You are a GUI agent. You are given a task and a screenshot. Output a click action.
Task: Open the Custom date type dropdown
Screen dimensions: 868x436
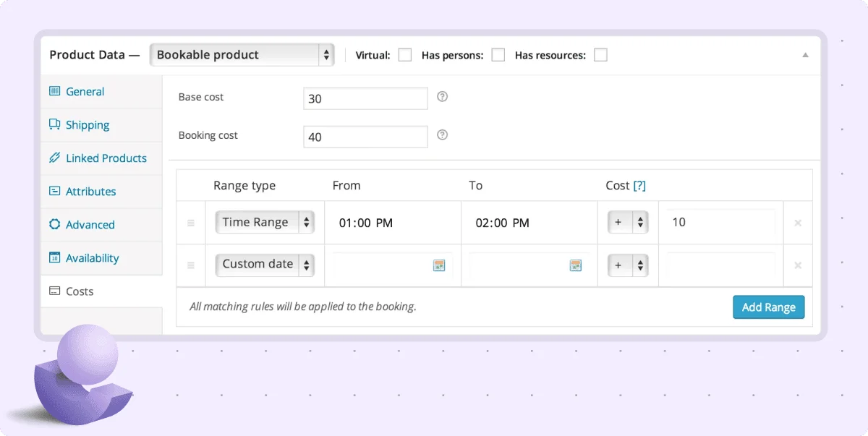point(264,265)
